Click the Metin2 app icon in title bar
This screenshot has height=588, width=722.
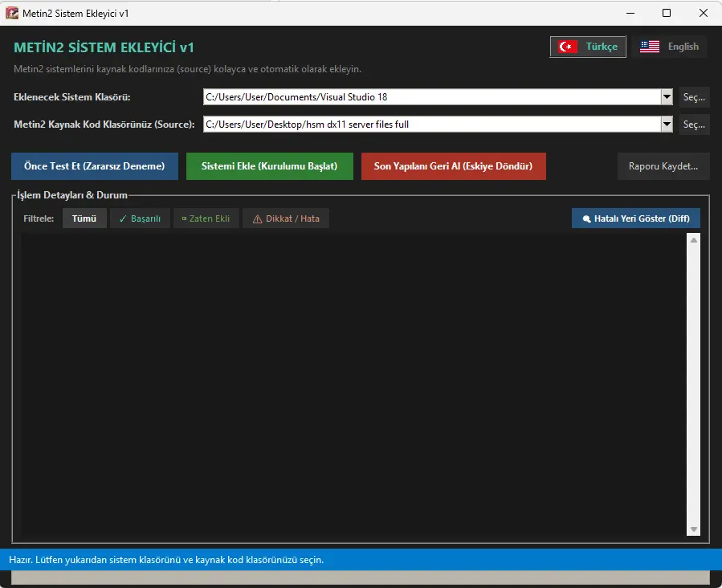[x=12, y=14]
